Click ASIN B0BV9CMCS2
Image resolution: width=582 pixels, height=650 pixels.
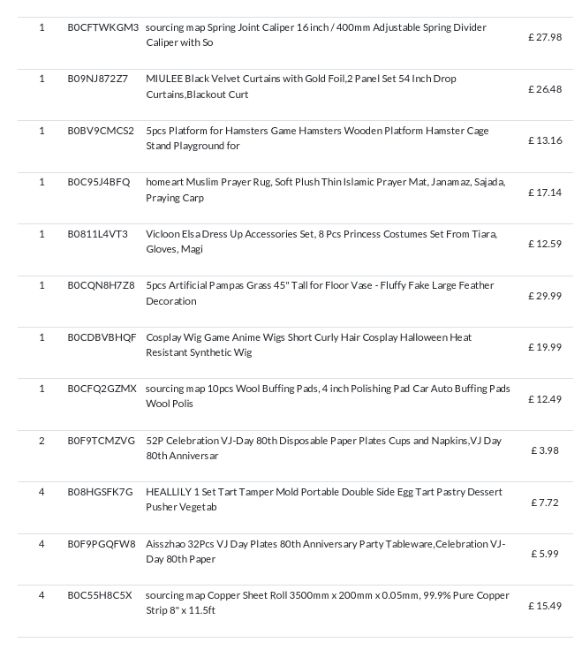pos(101,131)
